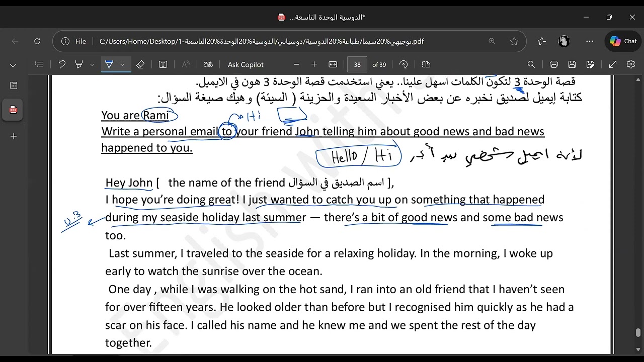Rotate the PDF page

tap(404, 64)
